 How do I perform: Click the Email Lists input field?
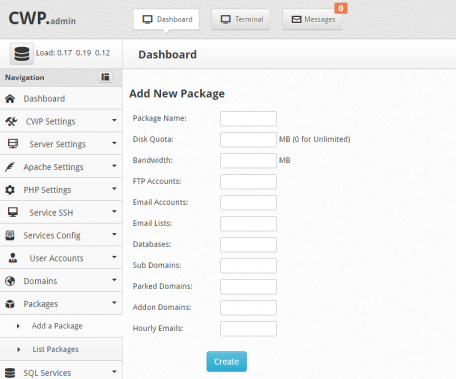coord(248,224)
